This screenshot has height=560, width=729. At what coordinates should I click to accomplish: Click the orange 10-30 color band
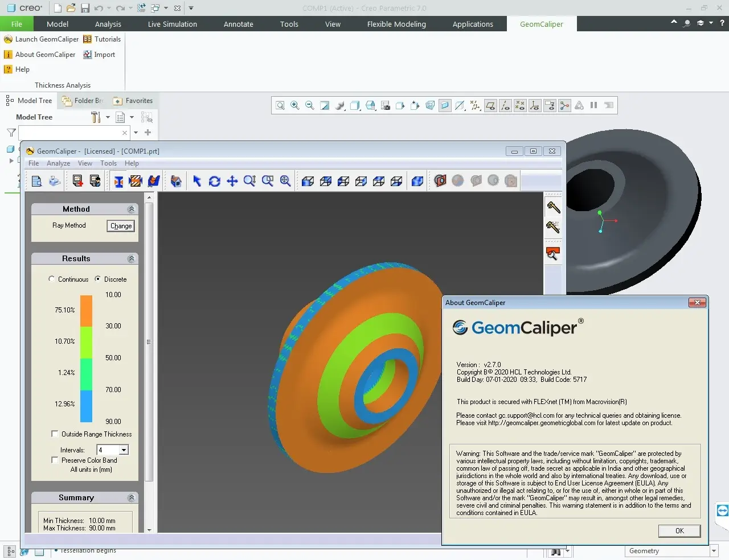(x=86, y=310)
